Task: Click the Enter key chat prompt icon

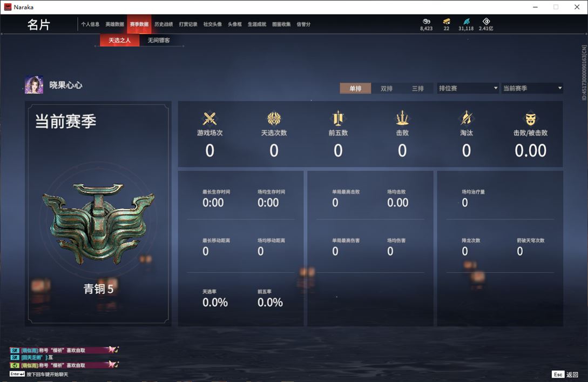Action: point(17,374)
